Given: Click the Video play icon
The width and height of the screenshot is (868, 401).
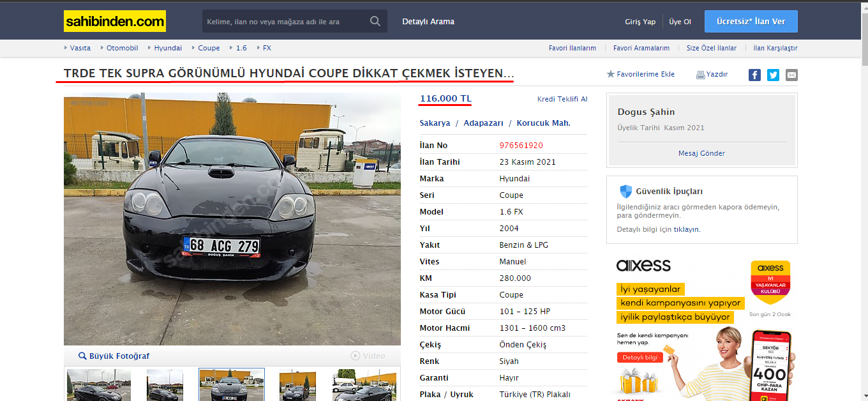Looking at the screenshot, I should click(x=355, y=356).
